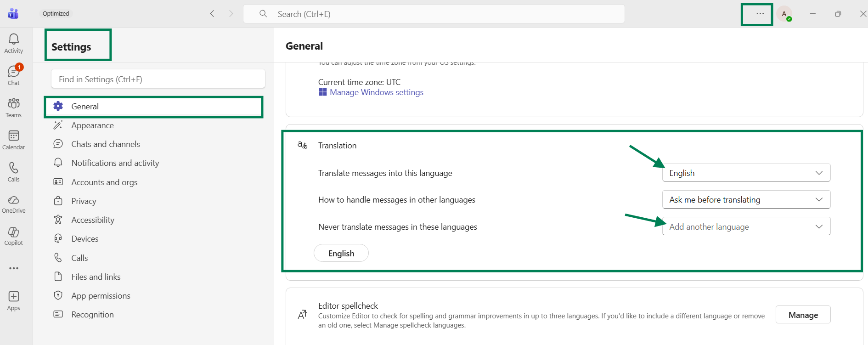Open OneDrive cloud icon
Image resolution: width=868 pixels, height=345 pixels.
pos(14,204)
